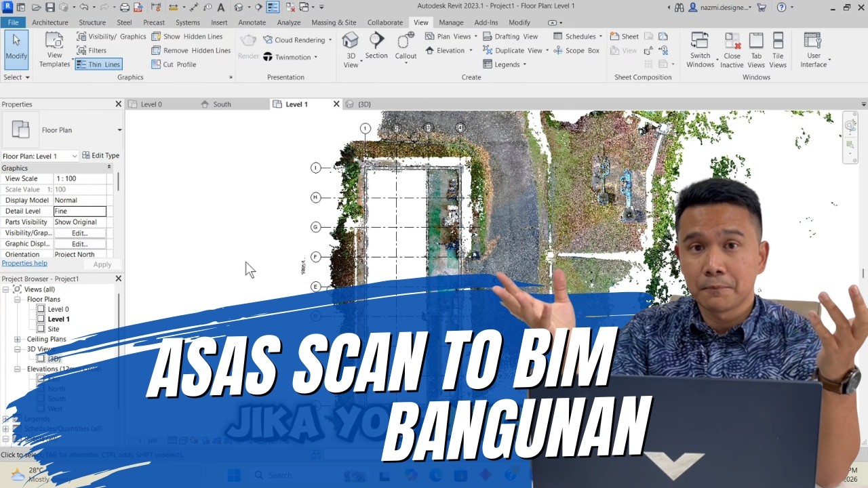This screenshot has width=868, height=488.
Task: Open the Plan Views dropdown
Action: click(x=450, y=37)
